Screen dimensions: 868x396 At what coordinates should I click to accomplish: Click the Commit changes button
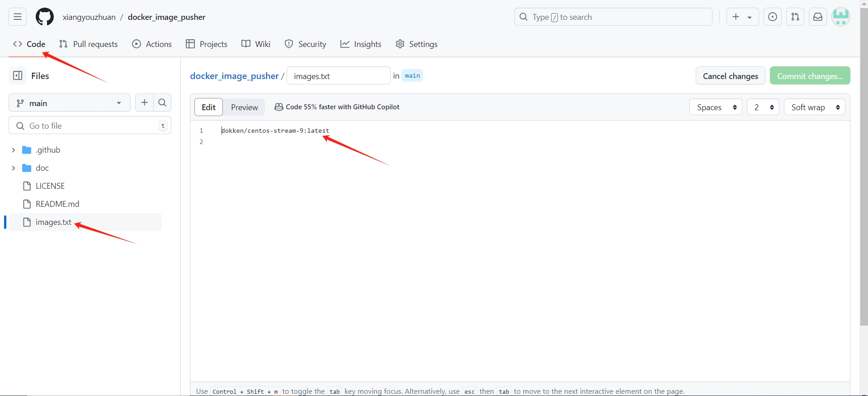(x=810, y=76)
